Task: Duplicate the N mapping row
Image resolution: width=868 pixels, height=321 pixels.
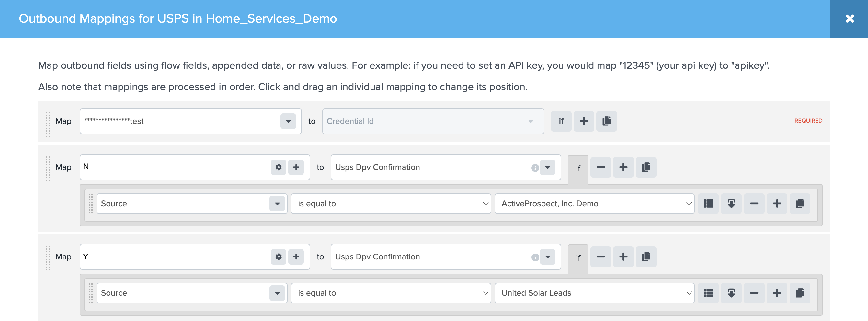Action: pyautogui.click(x=645, y=167)
